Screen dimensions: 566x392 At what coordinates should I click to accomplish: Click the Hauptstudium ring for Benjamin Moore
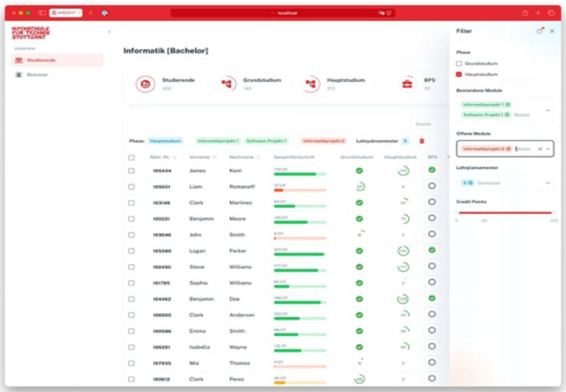(404, 219)
